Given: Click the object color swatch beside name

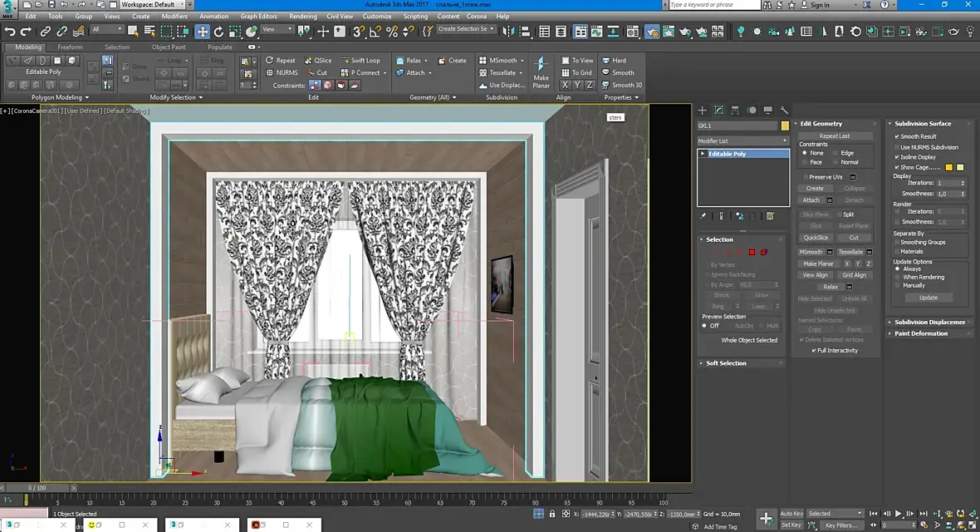Looking at the screenshot, I should (785, 126).
